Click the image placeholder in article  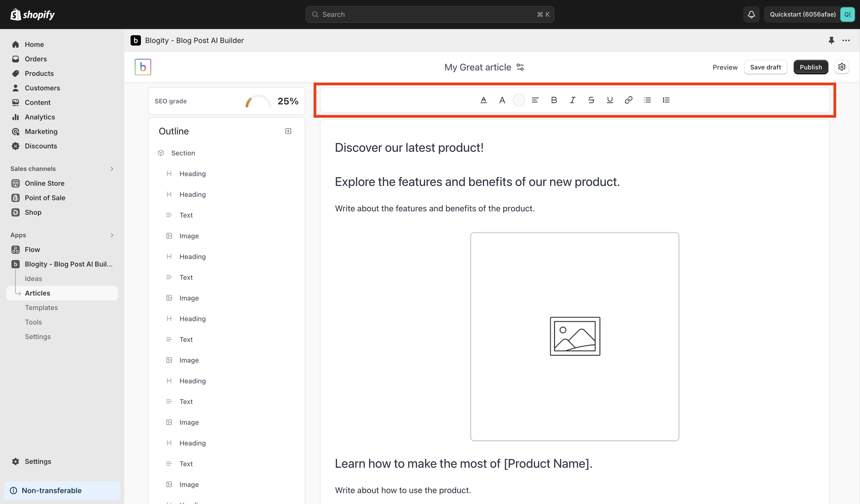click(575, 336)
